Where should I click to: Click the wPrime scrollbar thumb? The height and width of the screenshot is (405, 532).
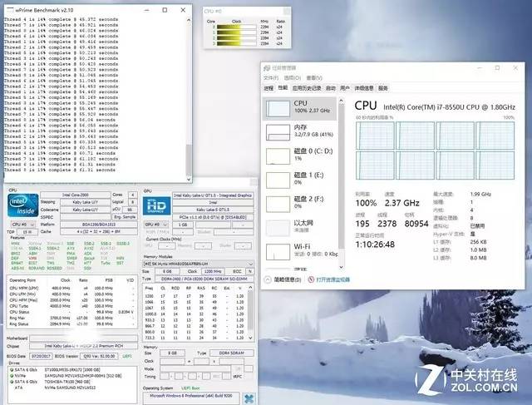coord(189,160)
